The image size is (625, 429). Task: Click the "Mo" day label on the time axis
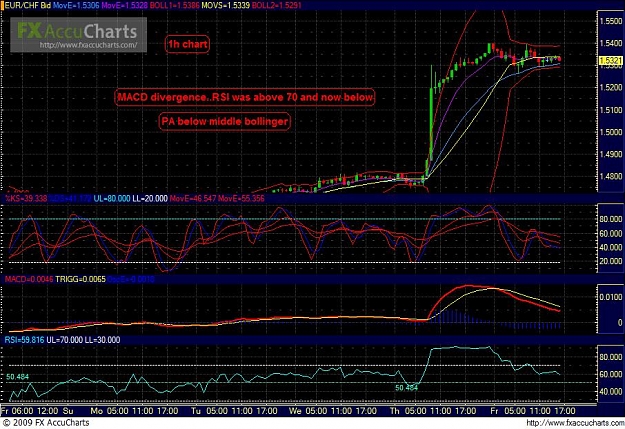click(x=96, y=411)
